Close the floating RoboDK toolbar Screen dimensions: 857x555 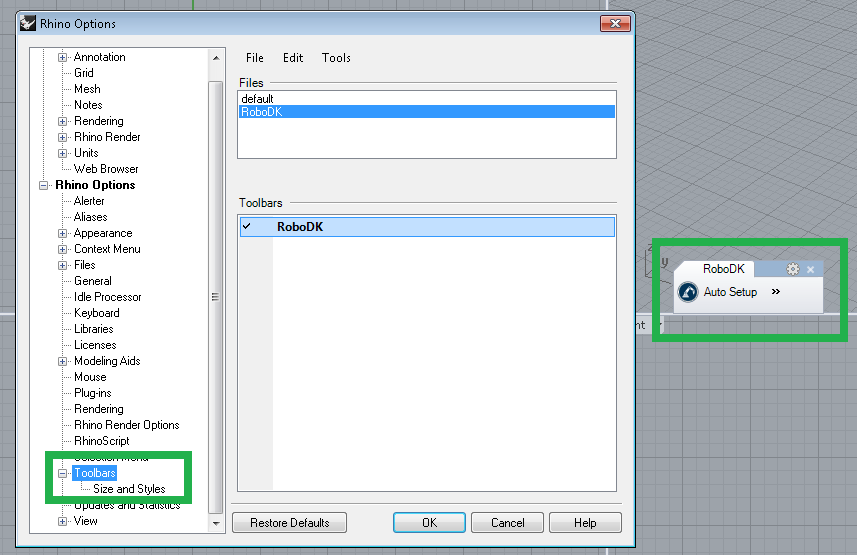coord(811,269)
